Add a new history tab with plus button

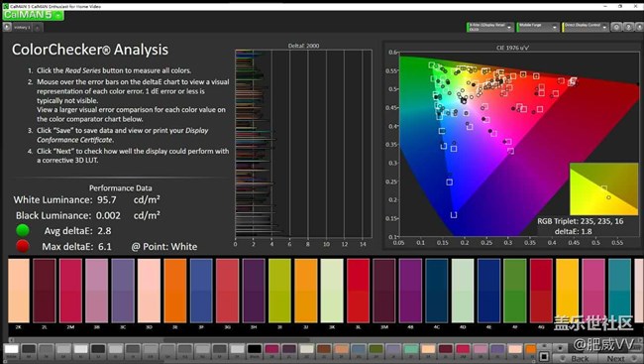click(37, 28)
